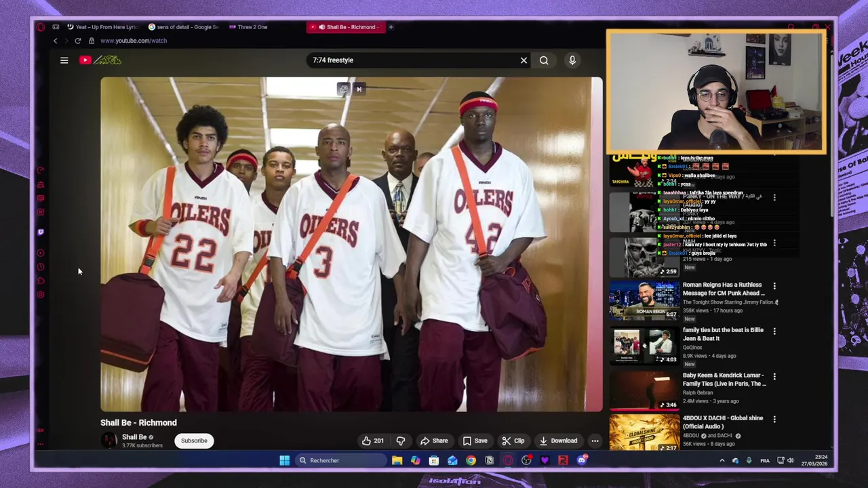Open Baby Keem & Kendrick Lamar video thumbnail

click(x=644, y=391)
